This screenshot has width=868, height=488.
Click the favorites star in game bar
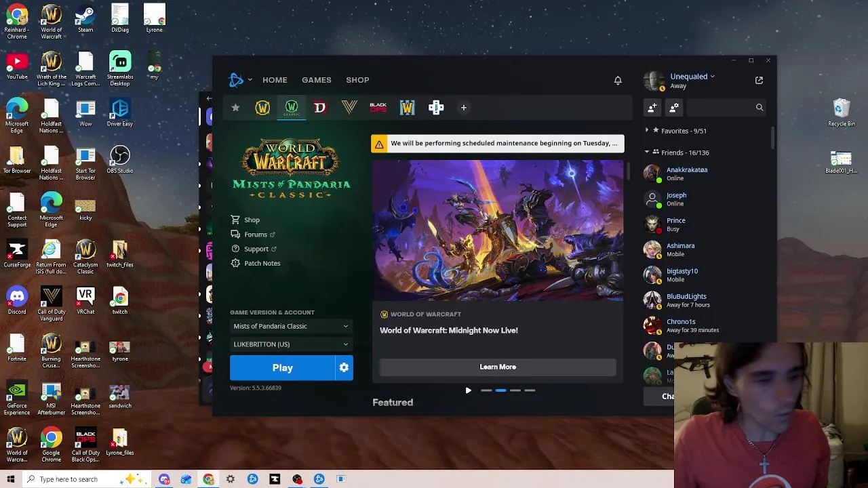pyautogui.click(x=235, y=107)
